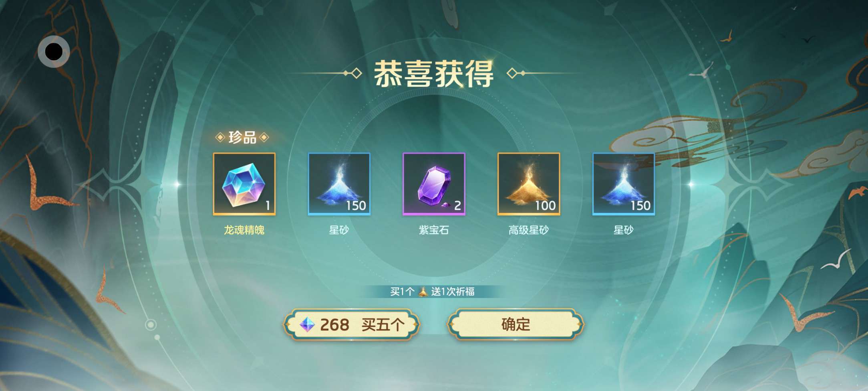Screen dimensions: 868x391
Task: Click the 龙魂精魄 item name text
Action: [x=244, y=230]
